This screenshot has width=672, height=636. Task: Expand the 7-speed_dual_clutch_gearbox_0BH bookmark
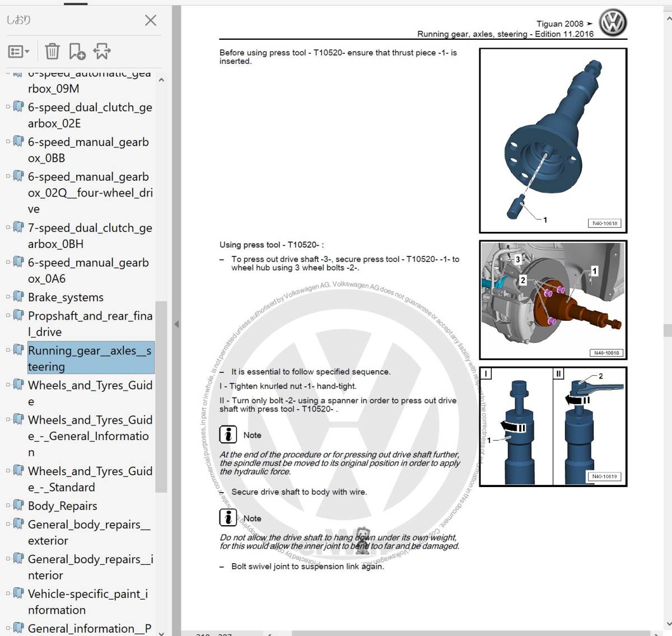point(8,227)
